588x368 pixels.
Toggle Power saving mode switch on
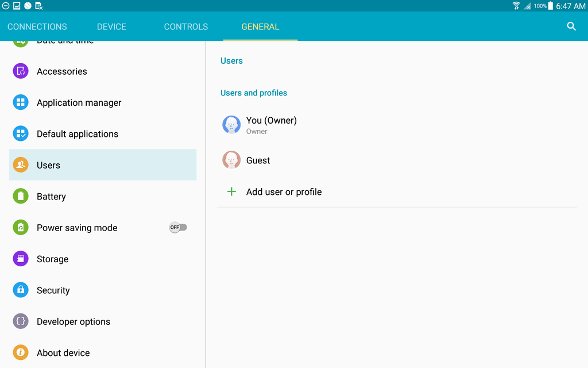[178, 228]
